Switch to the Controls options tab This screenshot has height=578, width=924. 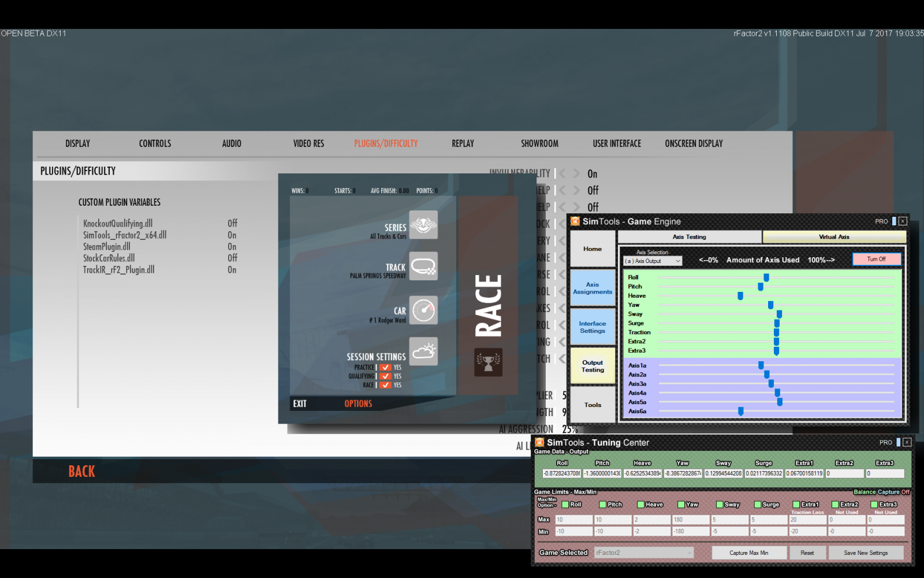click(155, 143)
